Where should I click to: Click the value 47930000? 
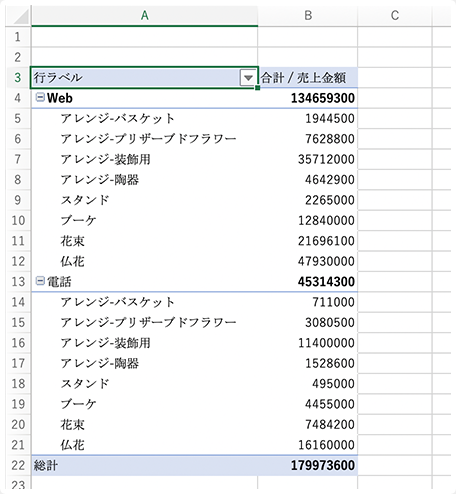326,261
